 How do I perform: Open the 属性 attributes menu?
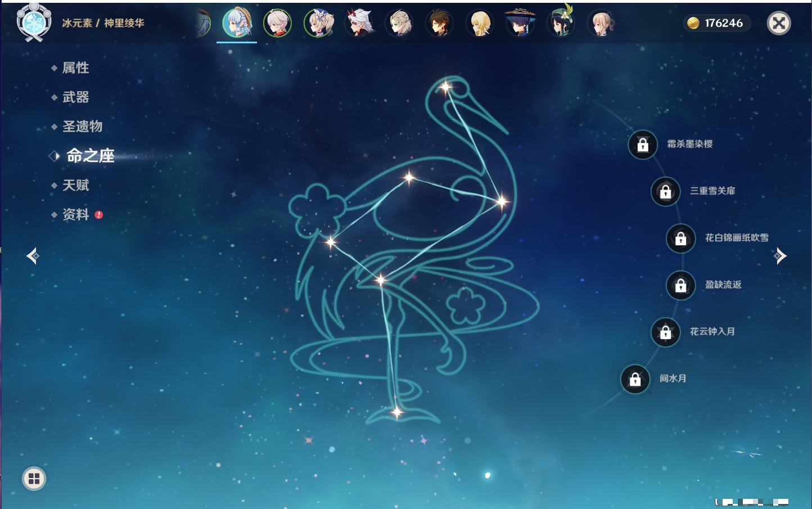tap(75, 67)
